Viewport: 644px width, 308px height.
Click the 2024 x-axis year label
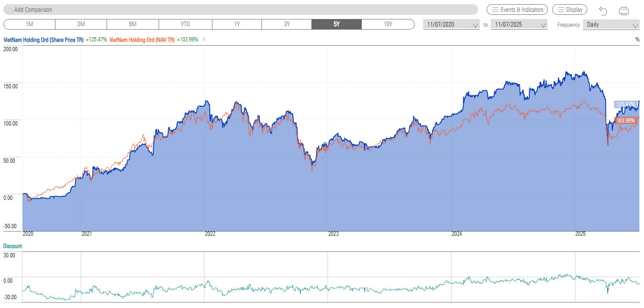[x=457, y=234]
